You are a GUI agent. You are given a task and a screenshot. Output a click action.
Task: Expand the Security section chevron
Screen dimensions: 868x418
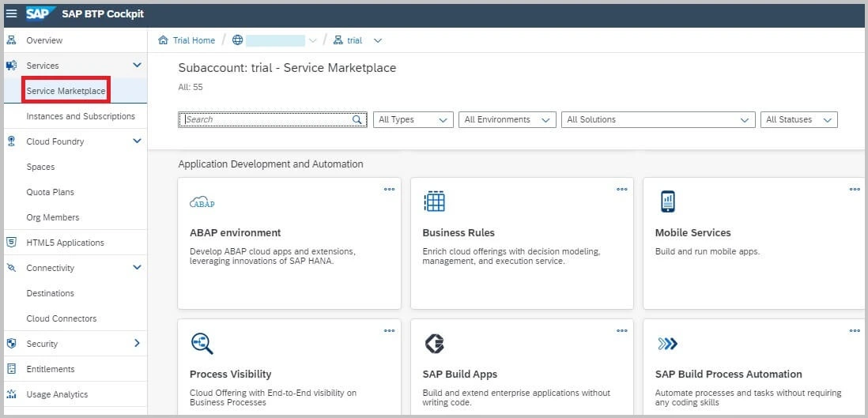click(x=138, y=343)
